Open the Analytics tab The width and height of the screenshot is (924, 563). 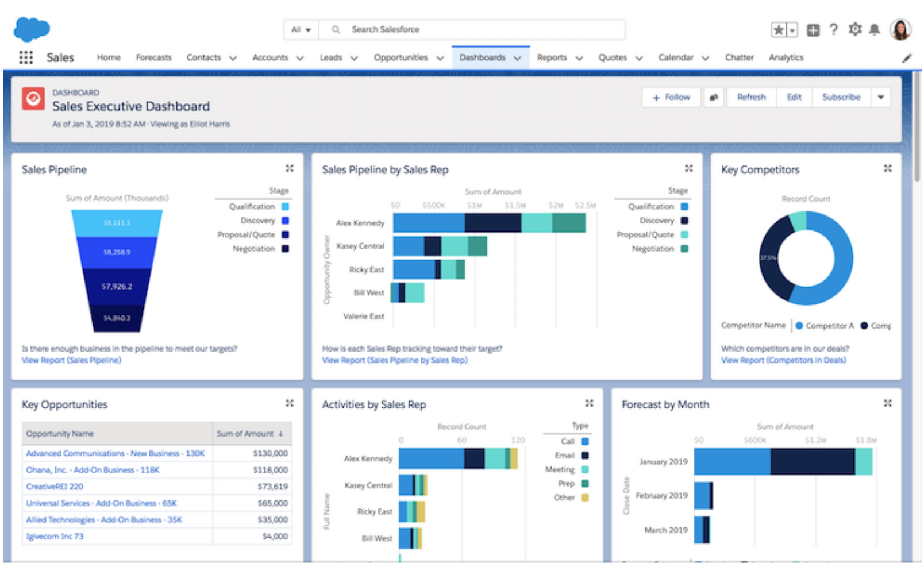786,57
